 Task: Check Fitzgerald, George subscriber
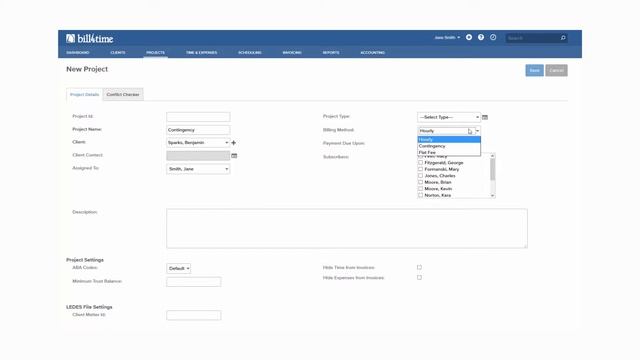(x=420, y=163)
